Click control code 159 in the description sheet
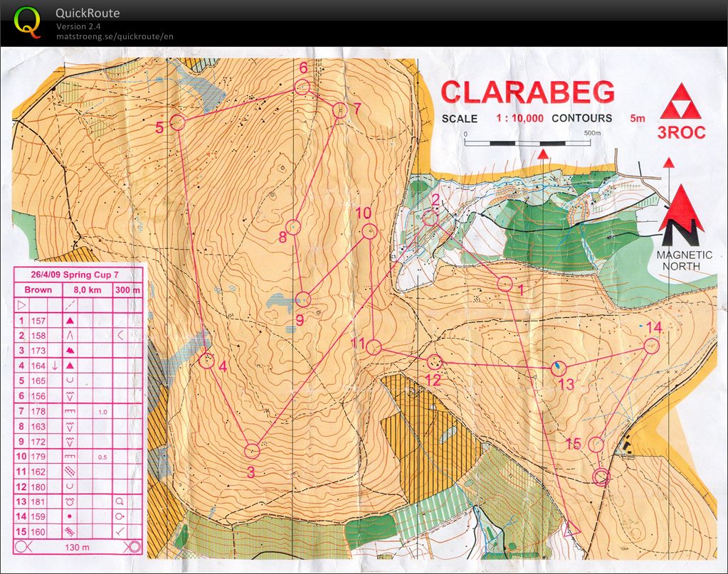The image size is (728, 574). pos(38,516)
